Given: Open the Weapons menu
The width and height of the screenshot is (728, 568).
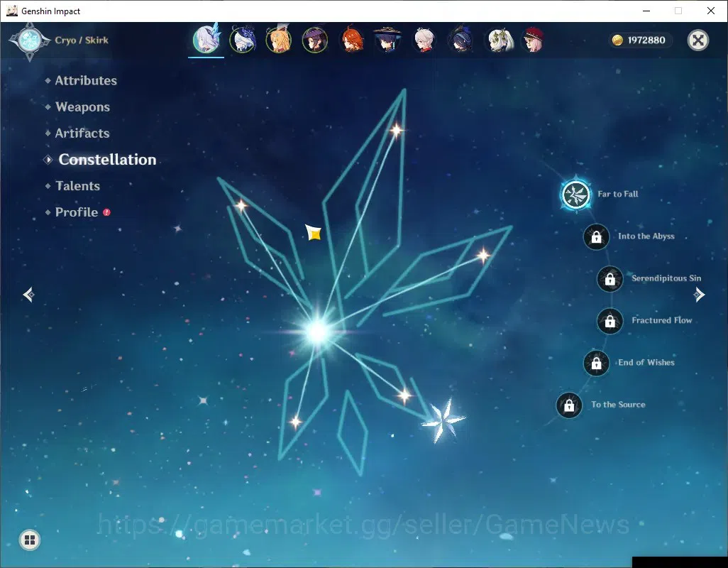Looking at the screenshot, I should point(82,107).
